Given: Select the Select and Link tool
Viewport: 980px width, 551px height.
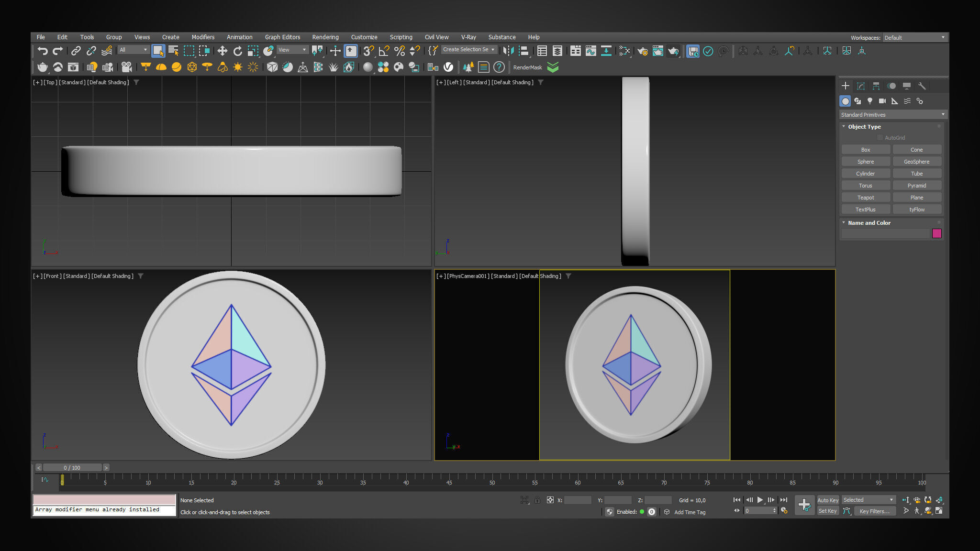Looking at the screenshot, I should click(76, 51).
